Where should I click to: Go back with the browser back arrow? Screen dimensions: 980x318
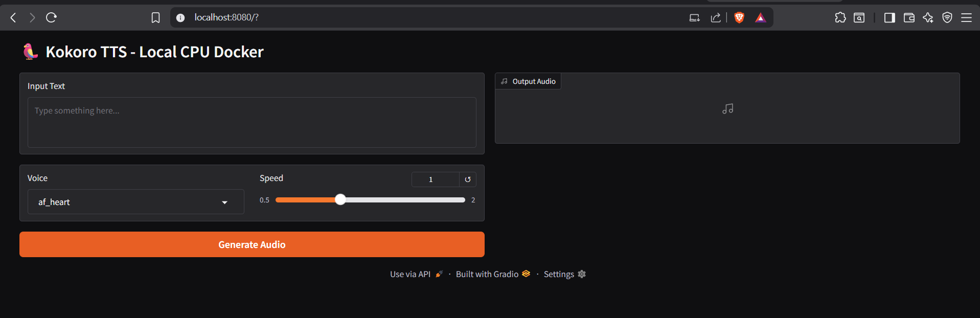(x=13, y=18)
